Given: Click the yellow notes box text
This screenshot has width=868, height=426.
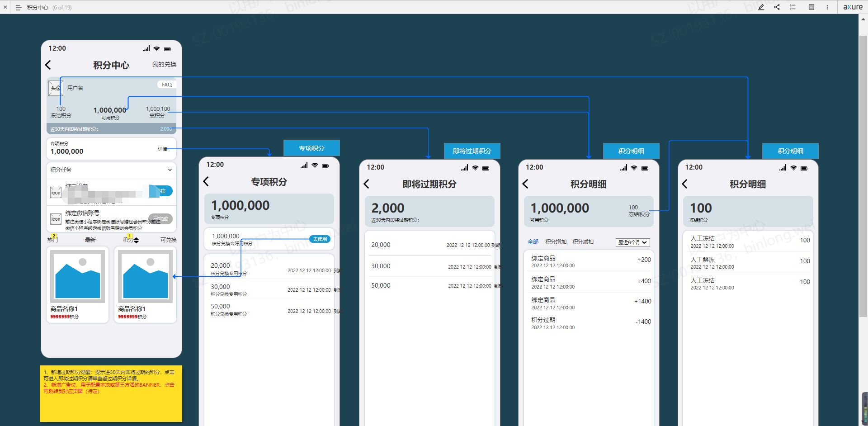Looking at the screenshot, I should pos(109,382).
